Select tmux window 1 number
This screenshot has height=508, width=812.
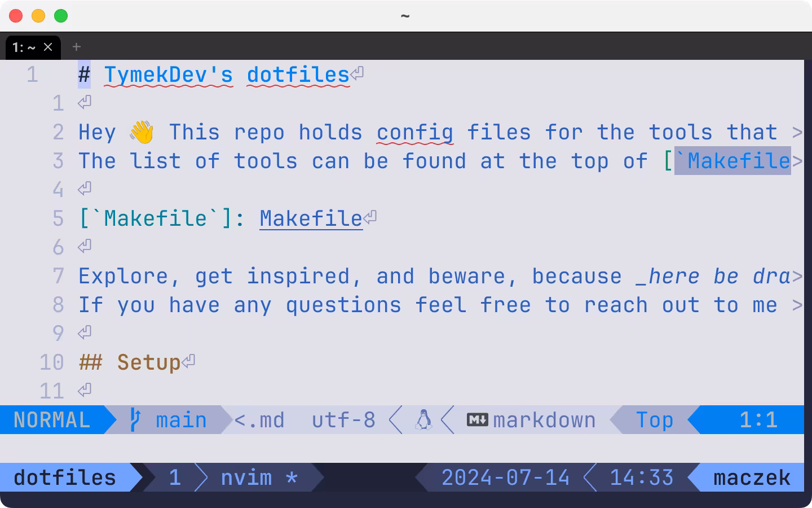[175, 478]
